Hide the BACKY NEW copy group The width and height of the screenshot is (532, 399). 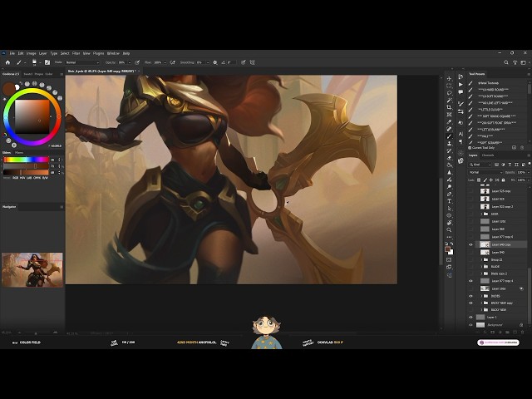pyautogui.click(x=470, y=303)
